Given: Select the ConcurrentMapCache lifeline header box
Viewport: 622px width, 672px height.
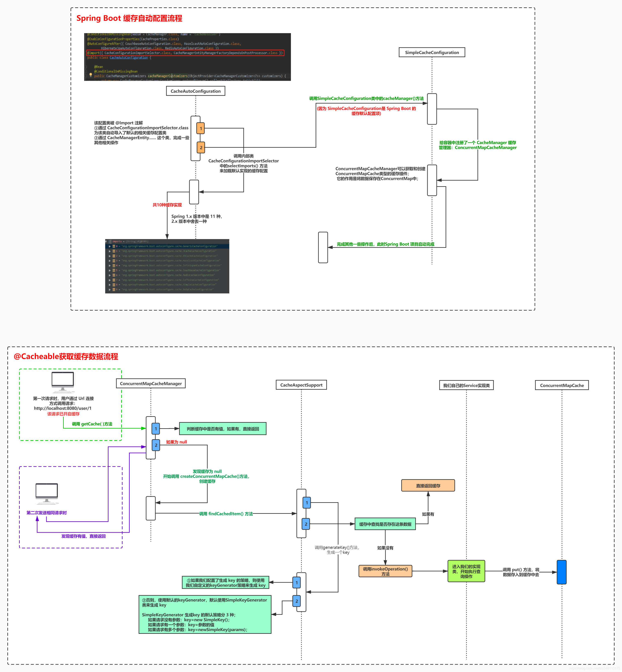Looking at the screenshot, I should [x=562, y=385].
